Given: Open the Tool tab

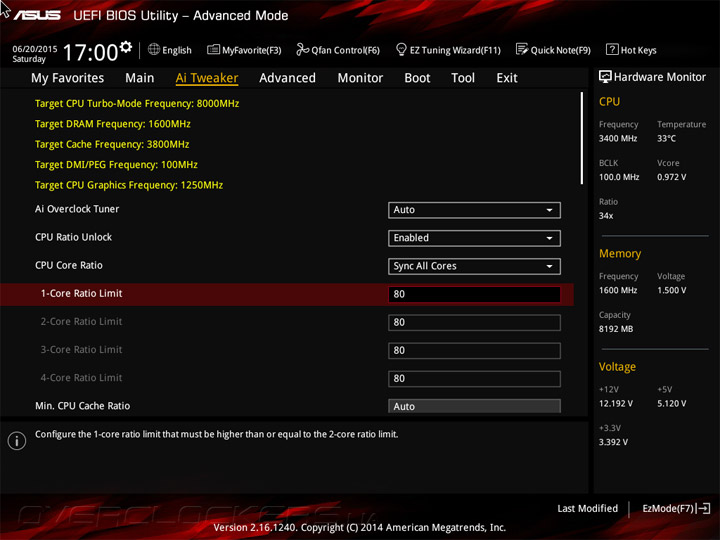Looking at the screenshot, I should coord(463,78).
